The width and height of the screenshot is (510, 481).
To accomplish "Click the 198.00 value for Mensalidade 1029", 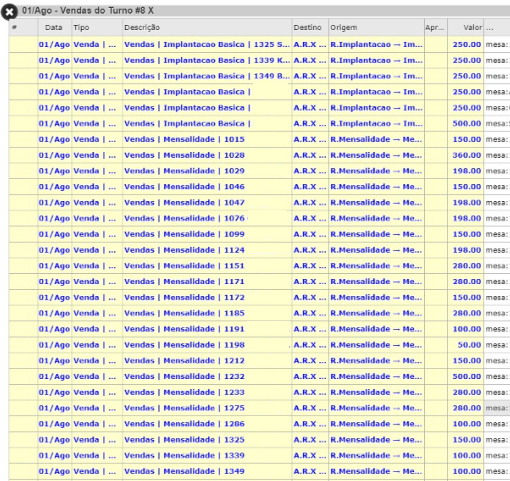I will [x=467, y=171].
